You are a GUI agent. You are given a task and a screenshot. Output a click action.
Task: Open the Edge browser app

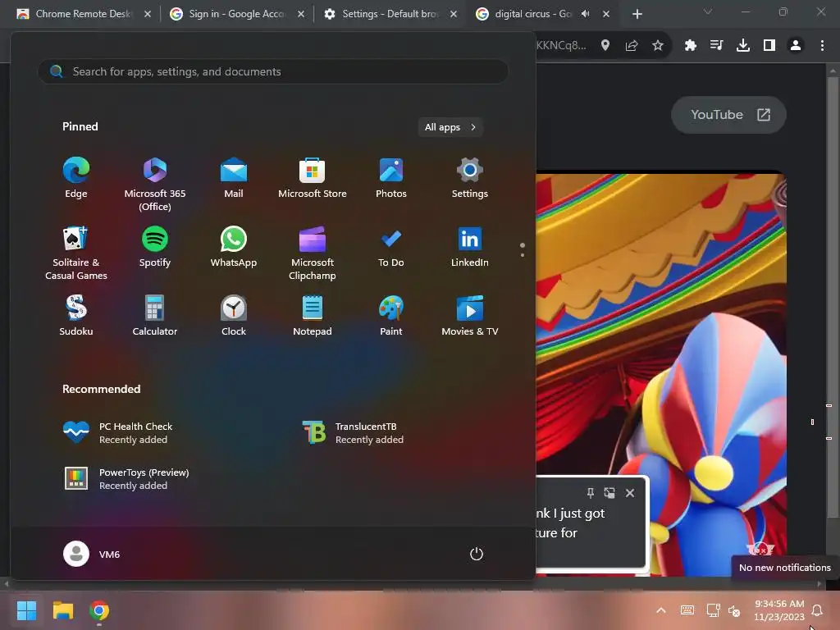pos(76,178)
